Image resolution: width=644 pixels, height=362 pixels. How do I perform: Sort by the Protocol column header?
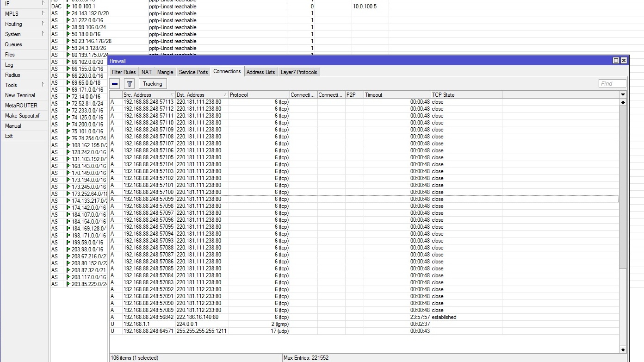tap(259, 94)
